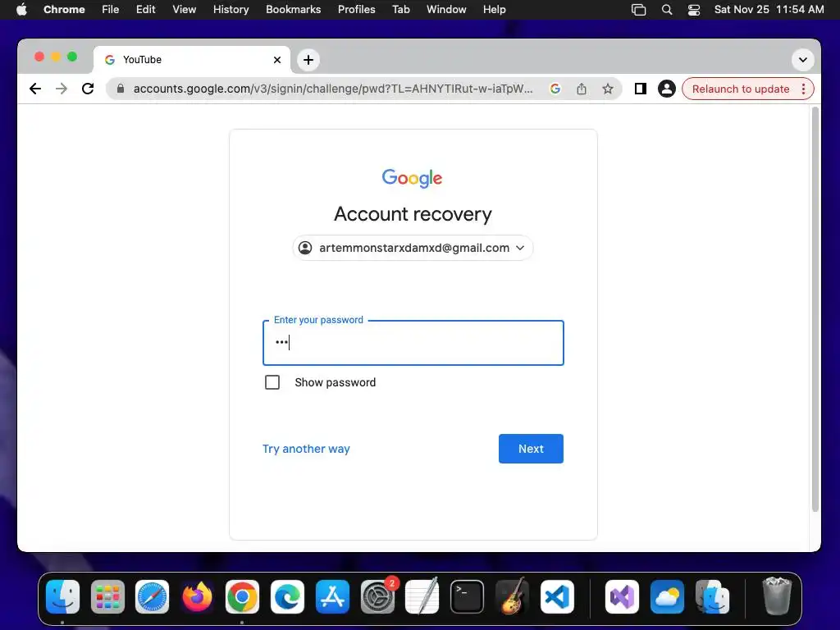The image size is (840, 630).
Task: Open the Apple menu
Action: pyautogui.click(x=21, y=10)
